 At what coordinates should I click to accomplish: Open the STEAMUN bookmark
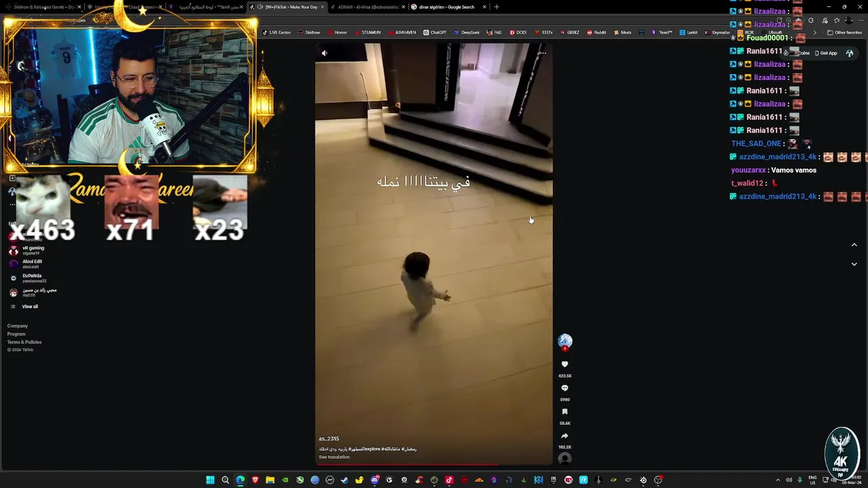[368, 33]
